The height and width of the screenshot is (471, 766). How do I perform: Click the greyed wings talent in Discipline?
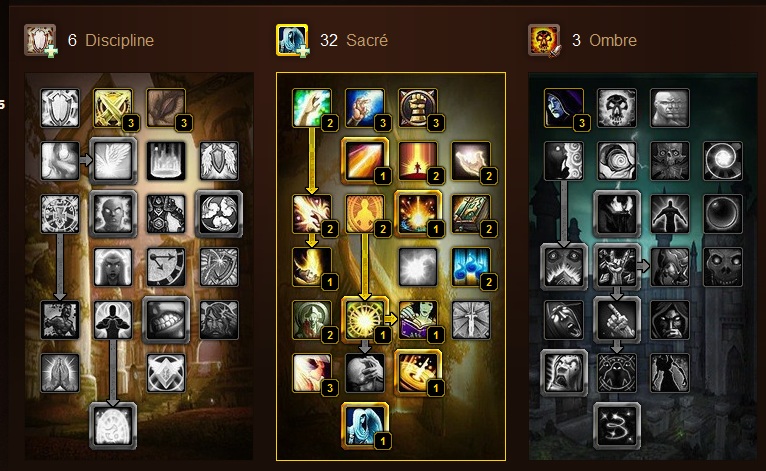[x=113, y=161]
